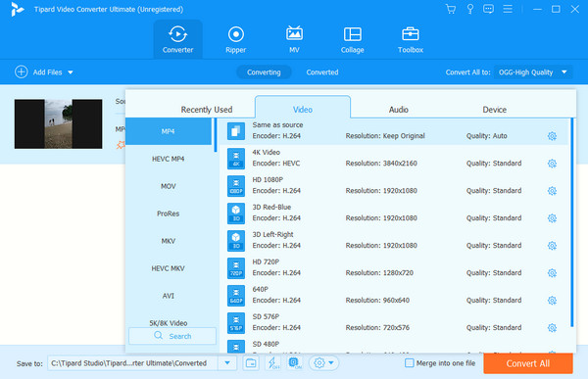The height and width of the screenshot is (379, 588).
Task: Switch to the Recently Used tab
Action: coord(207,110)
